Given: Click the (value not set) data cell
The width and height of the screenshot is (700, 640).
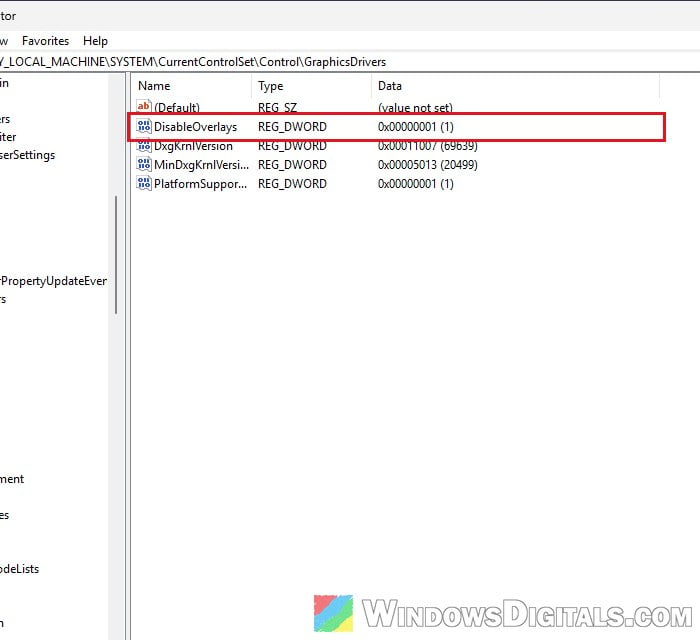Looking at the screenshot, I should [x=415, y=108].
